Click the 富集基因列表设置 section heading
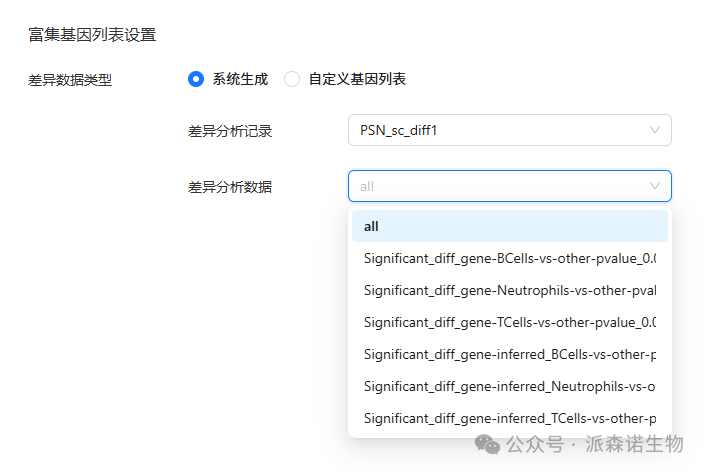706x472 pixels. [x=92, y=35]
